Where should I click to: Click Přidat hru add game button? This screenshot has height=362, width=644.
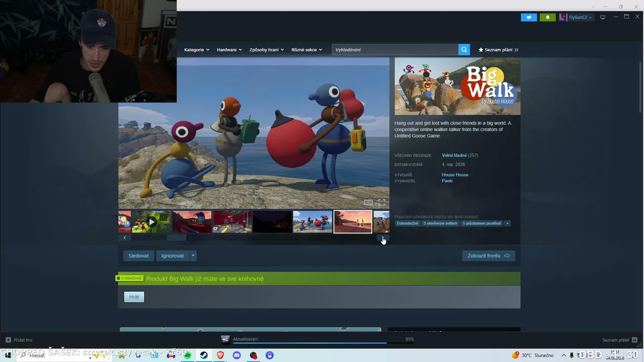19,340
